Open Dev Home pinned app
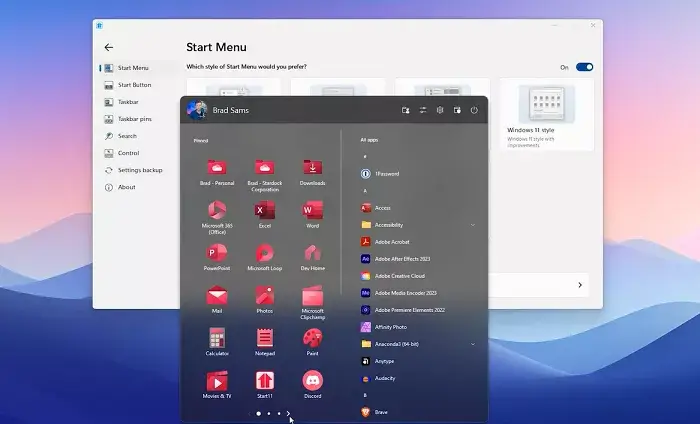Screen dimensions: 700x424 pos(312,257)
